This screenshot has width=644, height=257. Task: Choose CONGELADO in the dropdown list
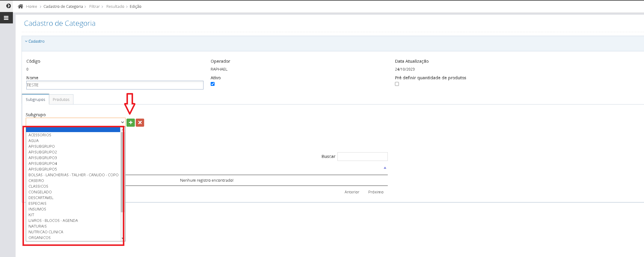tap(40, 192)
